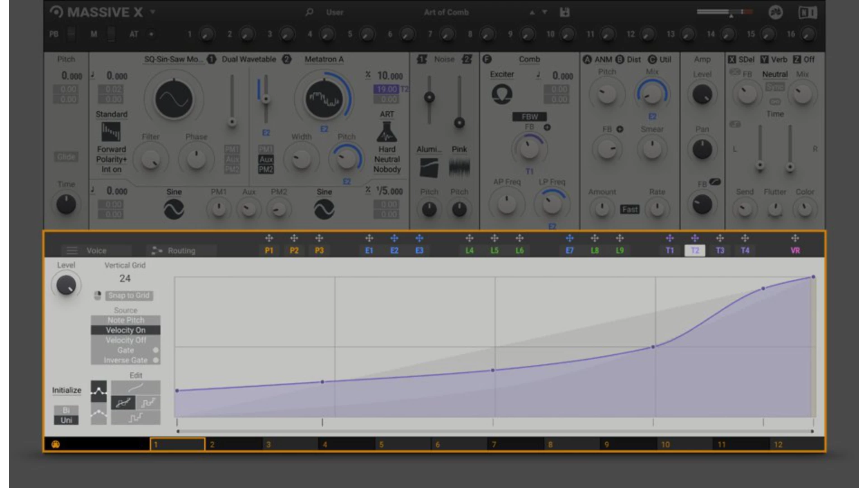868x488 pixels.
Task: Switch to the Voice tab
Action: [x=96, y=250]
